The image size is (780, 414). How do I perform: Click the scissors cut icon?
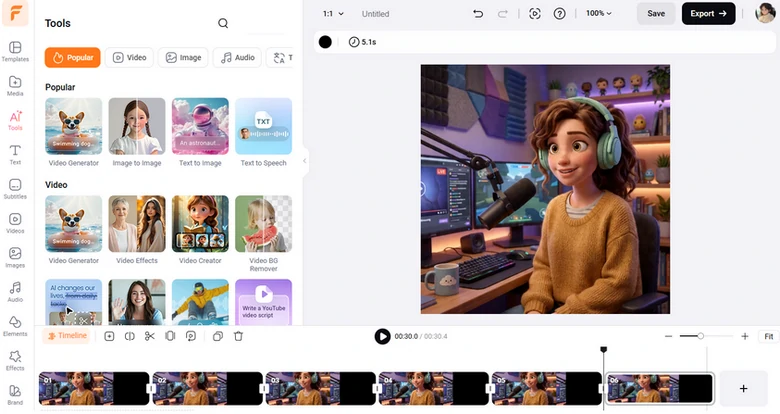150,336
